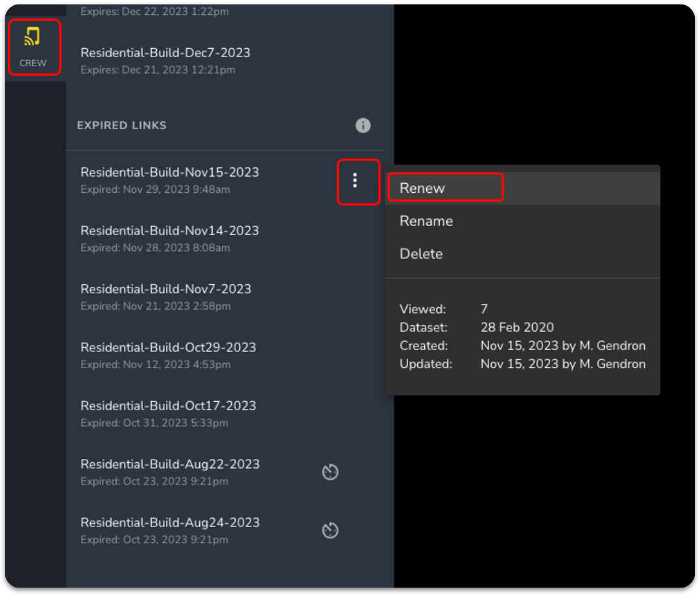The height and width of the screenshot is (594, 700).
Task: Select Rename in the context menu
Action: pyautogui.click(x=426, y=221)
